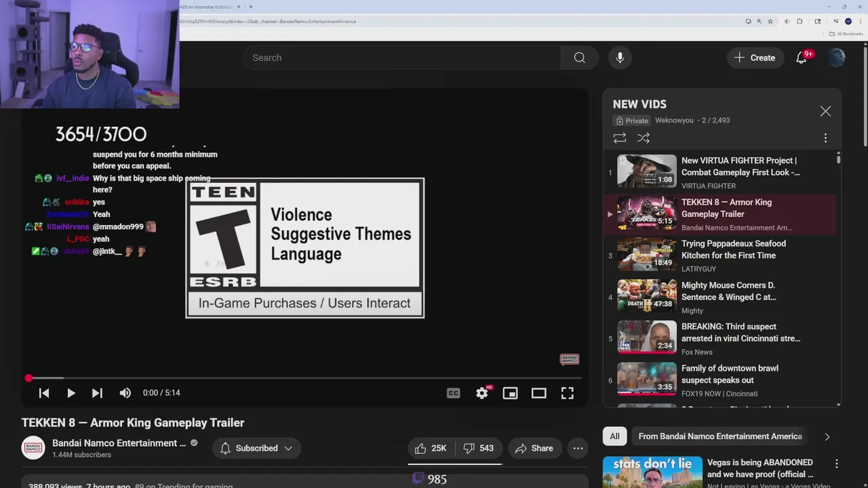Toggle closed captions

click(x=454, y=392)
